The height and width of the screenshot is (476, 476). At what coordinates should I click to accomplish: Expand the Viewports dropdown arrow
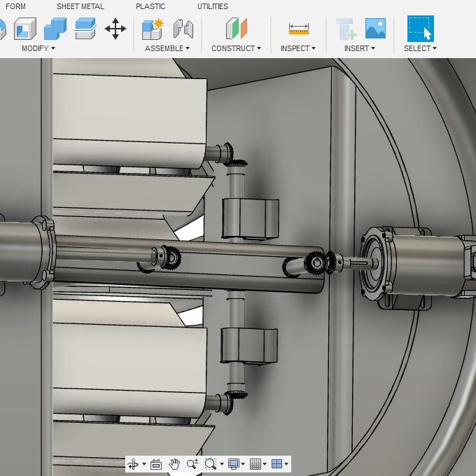click(286, 464)
